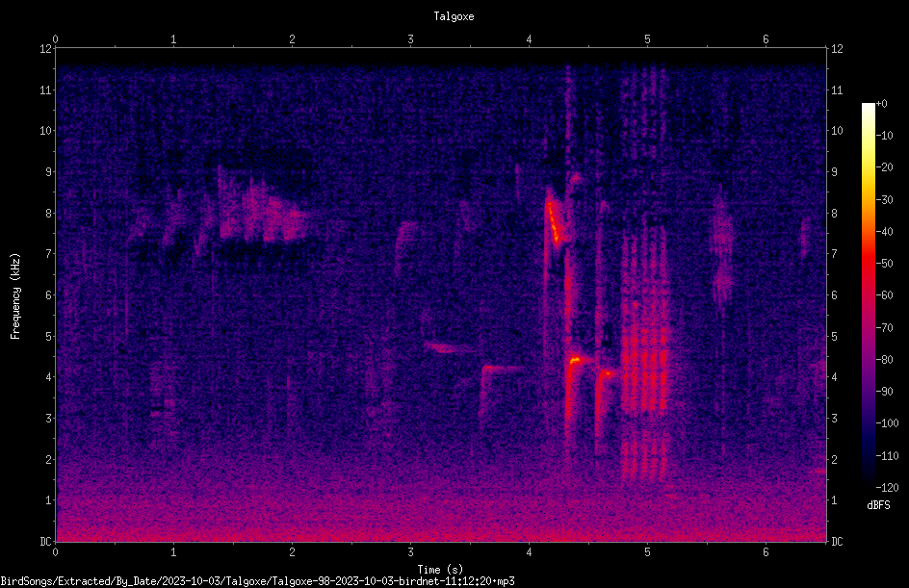Image resolution: width=909 pixels, height=588 pixels.
Task: Click the 4 tick on the right frequency axis
Action: pos(835,377)
